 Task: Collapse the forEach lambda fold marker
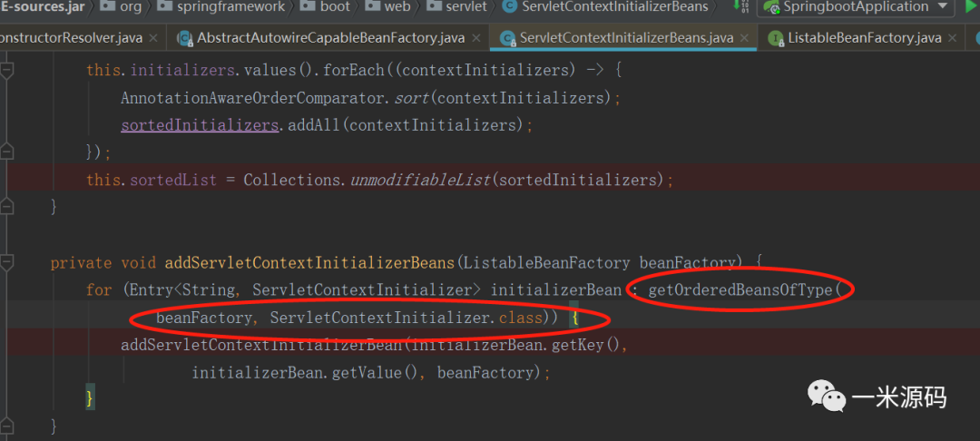coord(5,71)
